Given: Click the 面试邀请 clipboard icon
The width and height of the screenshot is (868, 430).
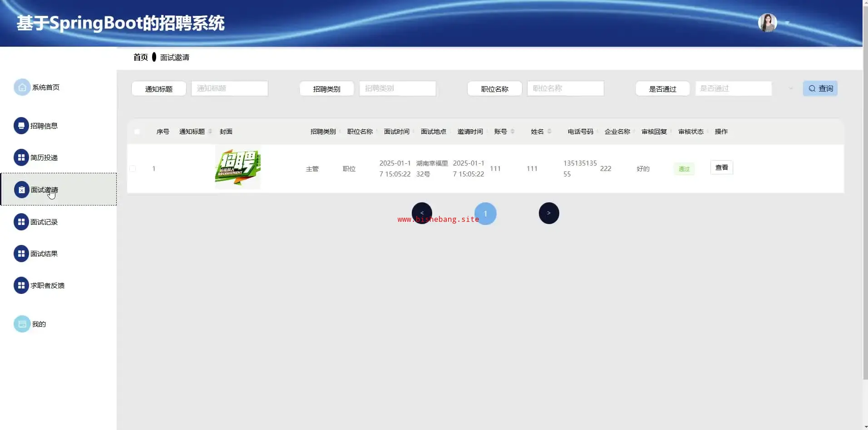Looking at the screenshot, I should tap(22, 190).
